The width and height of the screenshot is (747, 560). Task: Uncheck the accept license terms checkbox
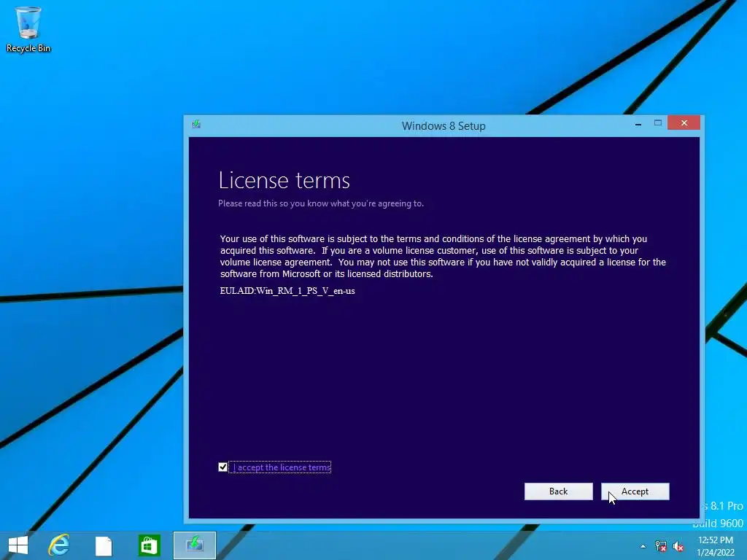pos(222,467)
